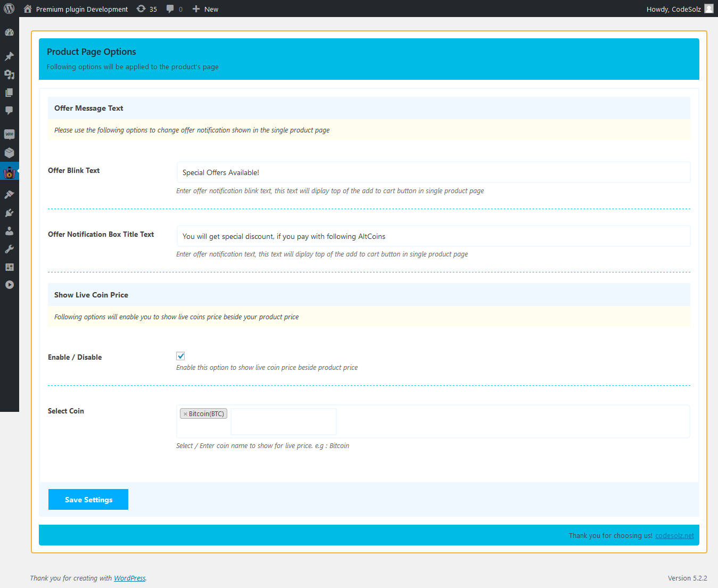The width and height of the screenshot is (718, 588).
Task: Open WooCommerce menu icon in sidebar
Action: pyautogui.click(x=9, y=134)
